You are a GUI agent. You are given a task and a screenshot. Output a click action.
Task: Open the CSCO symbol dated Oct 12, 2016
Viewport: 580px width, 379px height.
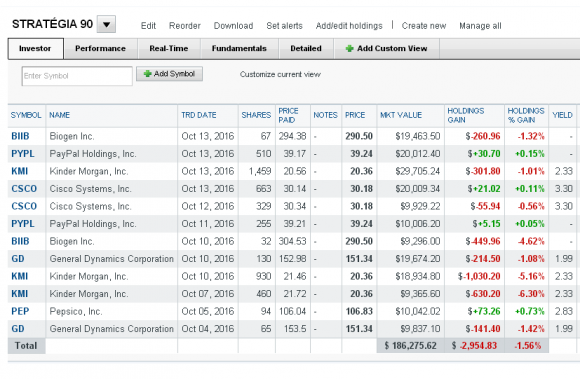coord(24,206)
